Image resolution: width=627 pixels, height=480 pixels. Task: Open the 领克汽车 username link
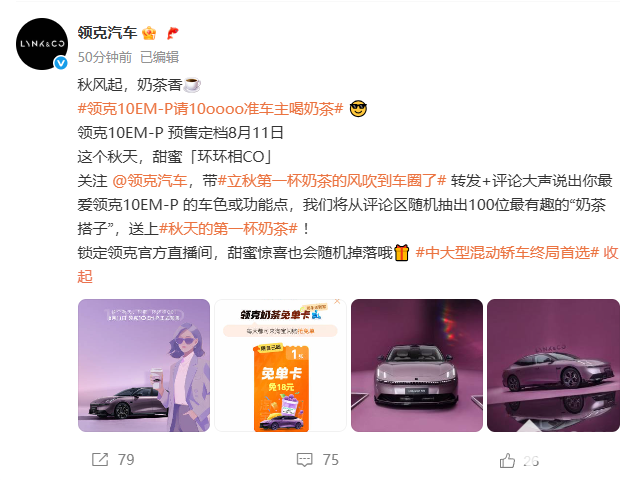[x=107, y=33]
